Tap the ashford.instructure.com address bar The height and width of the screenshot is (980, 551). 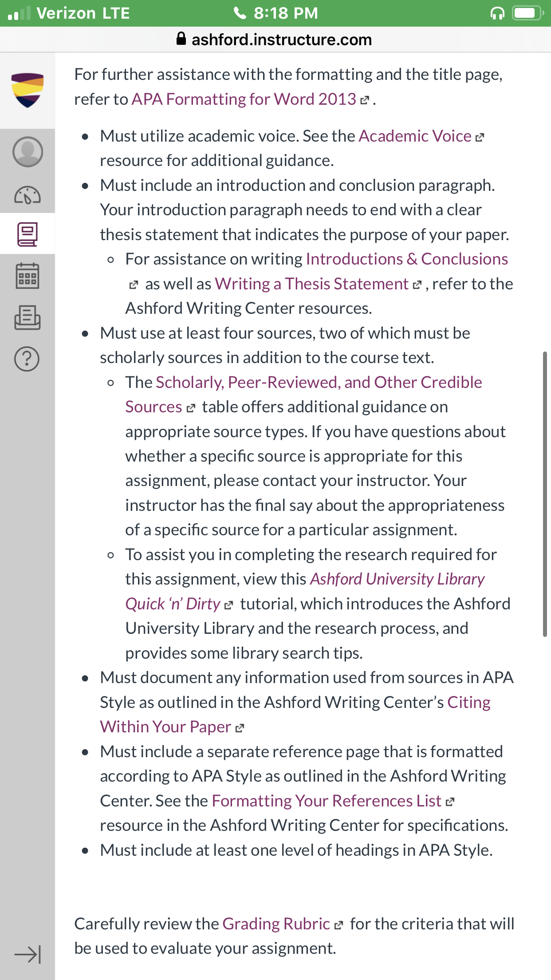click(275, 40)
